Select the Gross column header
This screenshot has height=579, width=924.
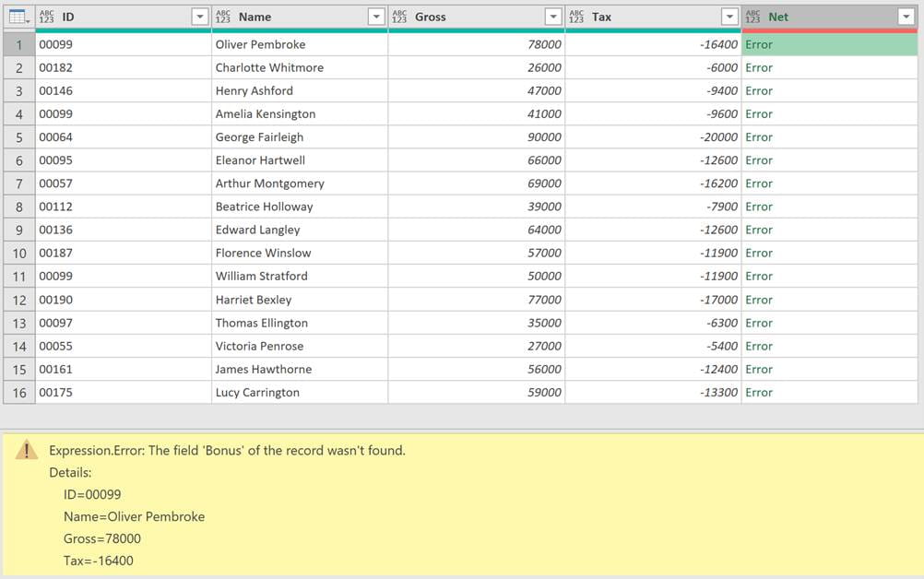click(476, 18)
